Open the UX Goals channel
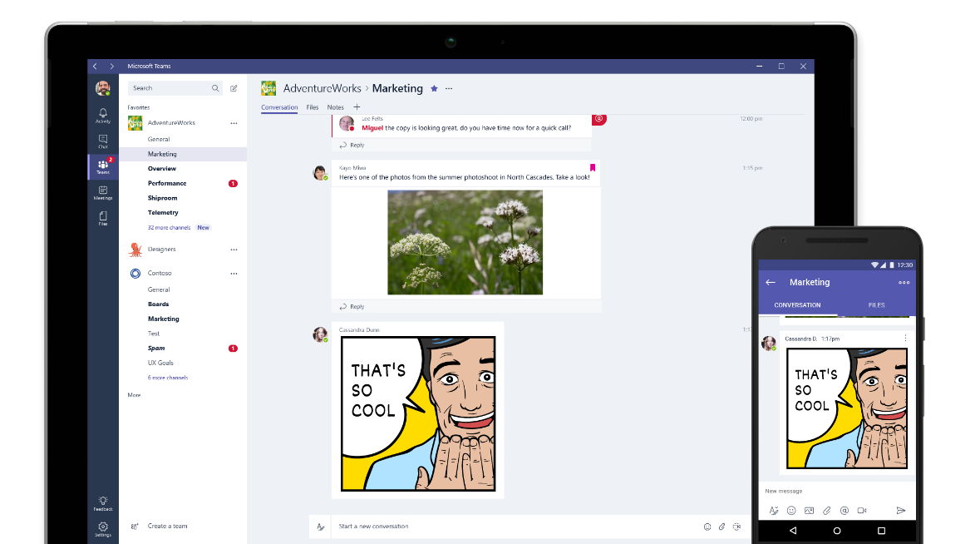The height and width of the screenshot is (544, 980). [x=160, y=363]
